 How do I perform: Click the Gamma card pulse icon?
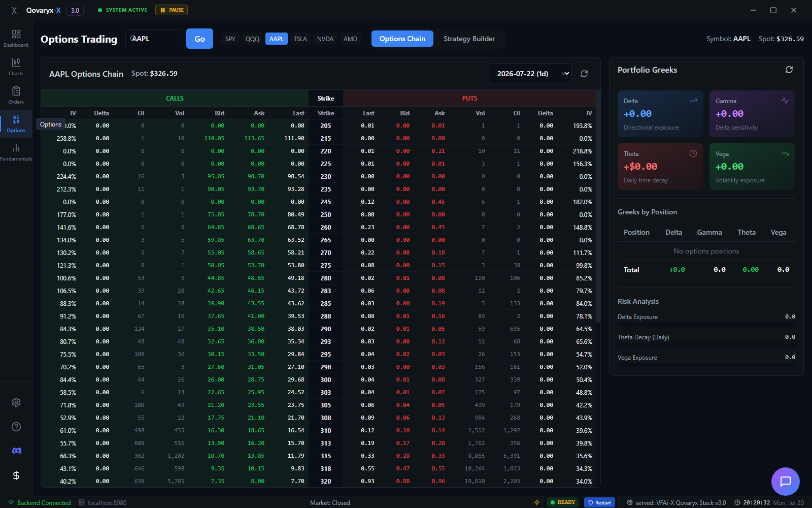[x=785, y=101]
